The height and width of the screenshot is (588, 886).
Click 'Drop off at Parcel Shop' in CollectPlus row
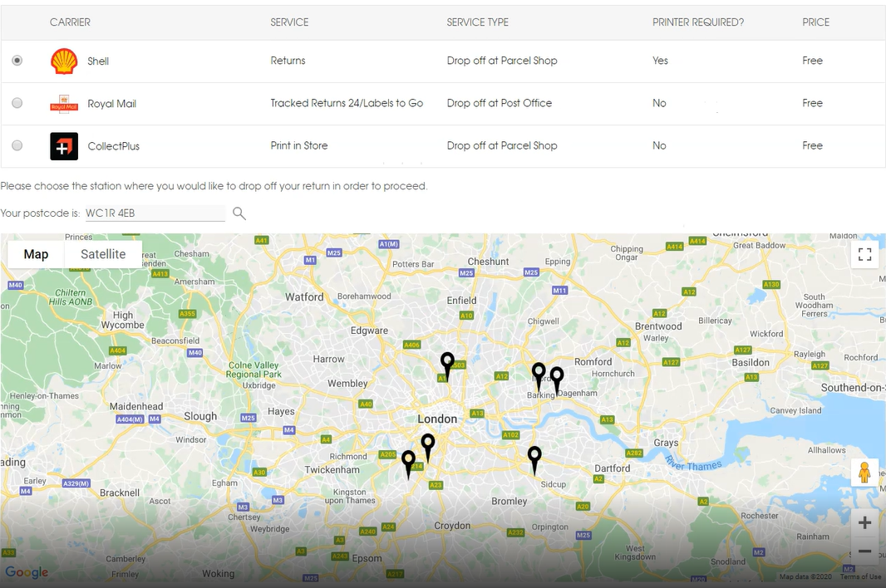(502, 145)
